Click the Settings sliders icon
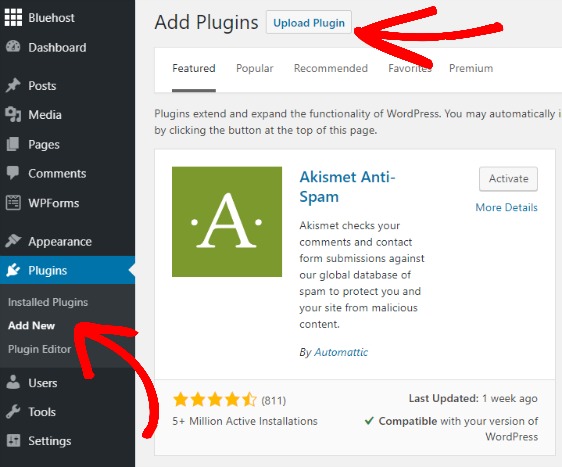This screenshot has height=467, width=562. click(x=13, y=440)
